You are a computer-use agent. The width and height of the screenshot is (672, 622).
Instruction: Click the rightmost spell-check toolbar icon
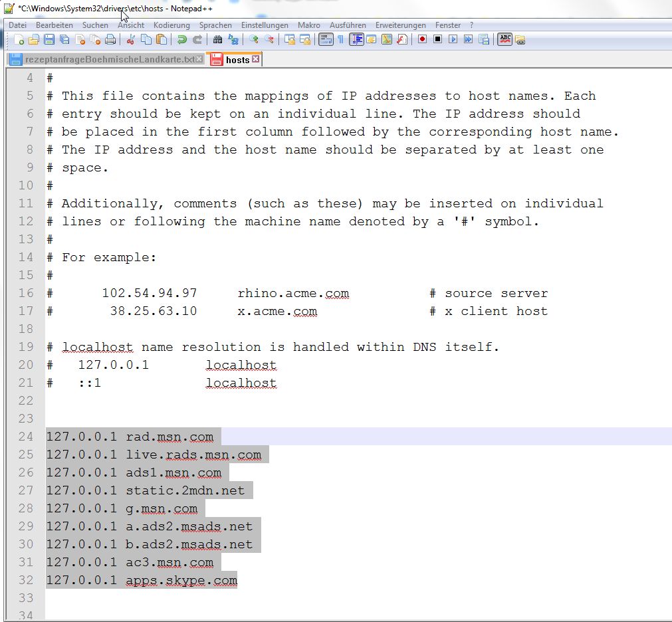(x=520, y=41)
